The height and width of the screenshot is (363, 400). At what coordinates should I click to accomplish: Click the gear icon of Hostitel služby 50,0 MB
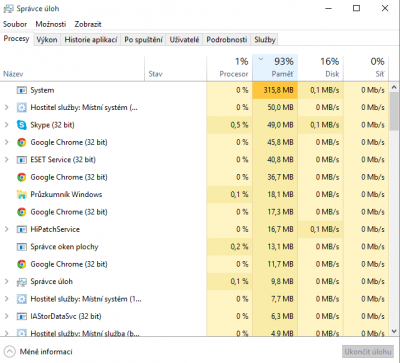point(22,108)
